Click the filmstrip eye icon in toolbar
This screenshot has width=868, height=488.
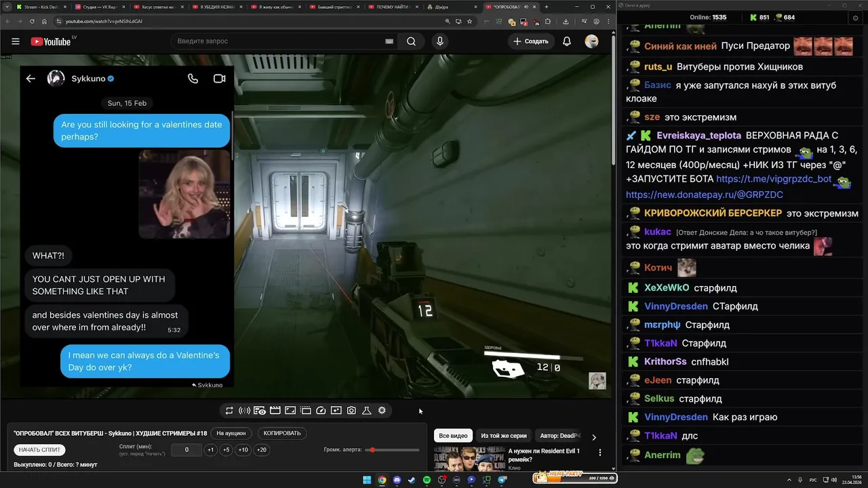click(x=260, y=410)
